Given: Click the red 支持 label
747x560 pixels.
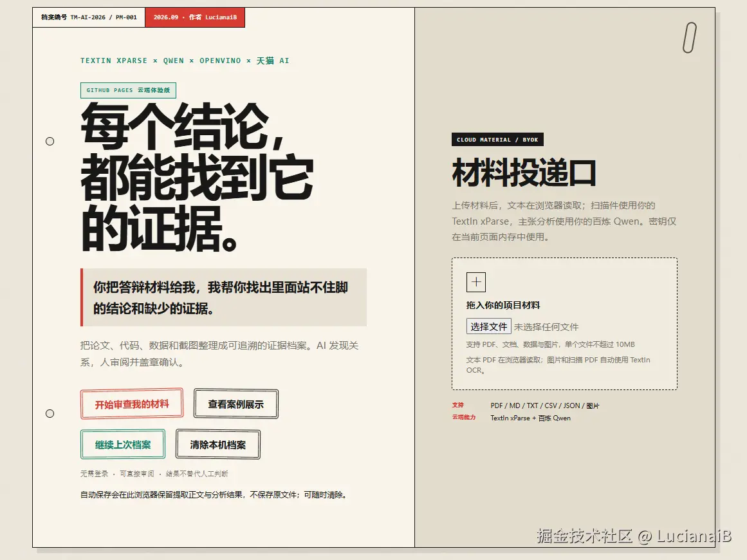Looking at the screenshot, I should [x=458, y=405].
